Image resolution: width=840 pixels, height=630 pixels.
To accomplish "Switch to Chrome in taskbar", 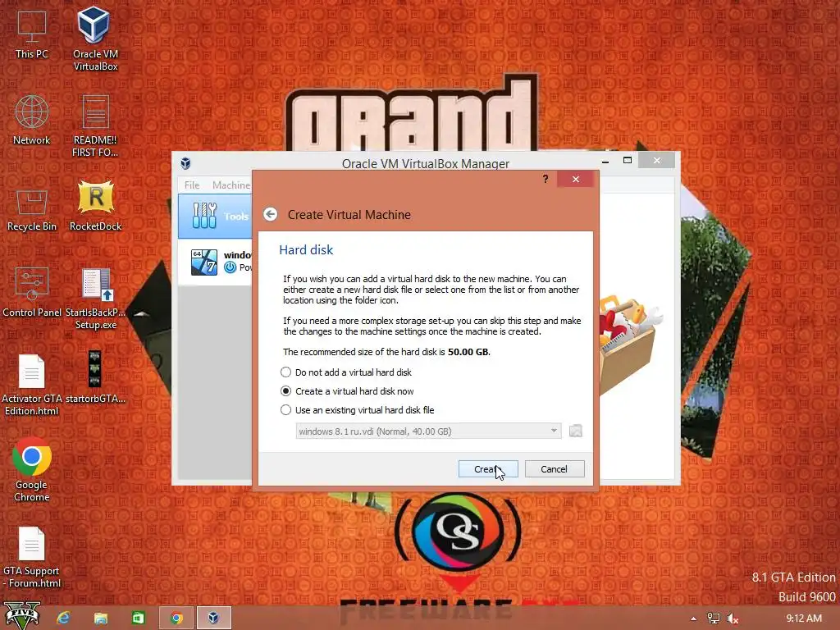I will [176, 618].
